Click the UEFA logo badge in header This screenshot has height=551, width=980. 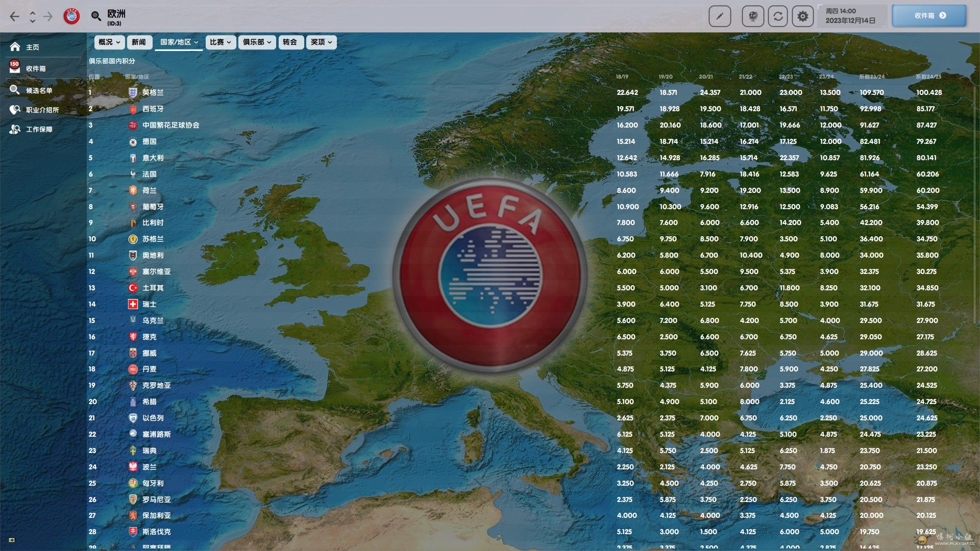(71, 16)
